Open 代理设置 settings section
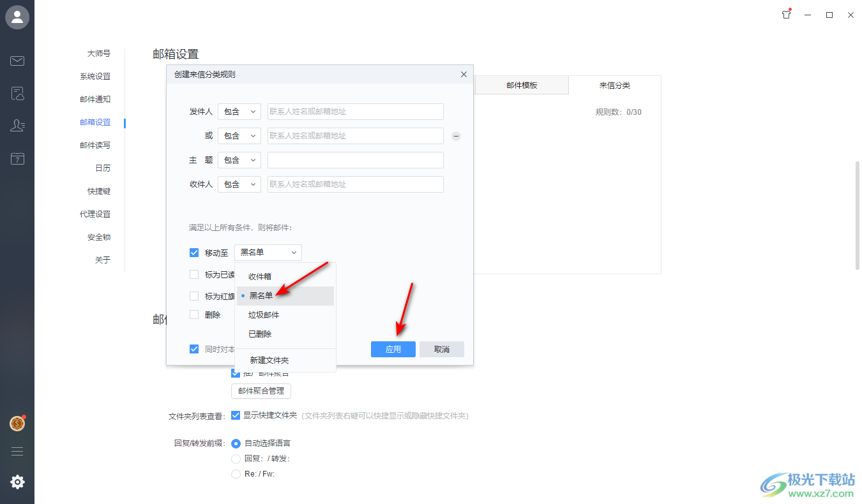Viewport: 862px width, 504px height. pyautogui.click(x=95, y=214)
